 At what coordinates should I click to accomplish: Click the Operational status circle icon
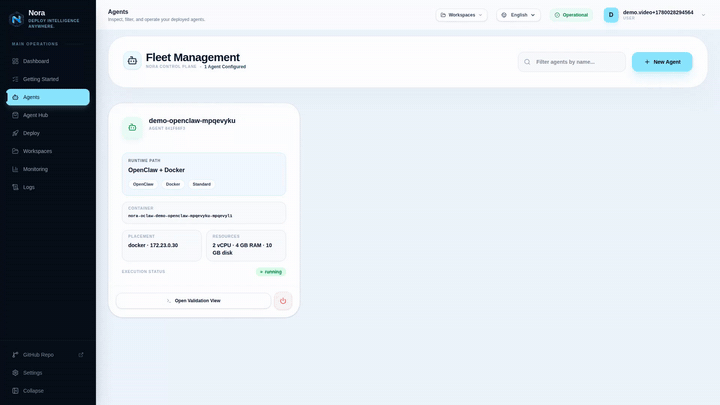557,15
